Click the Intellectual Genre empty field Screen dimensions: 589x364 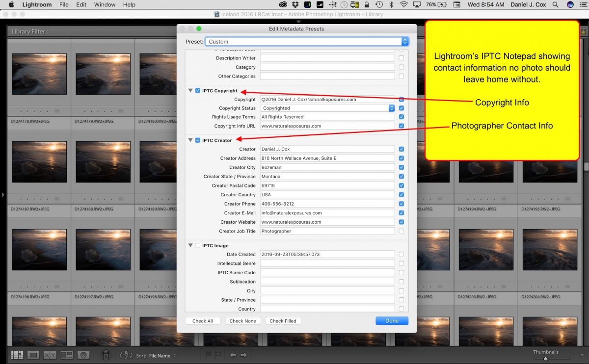tap(327, 263)
